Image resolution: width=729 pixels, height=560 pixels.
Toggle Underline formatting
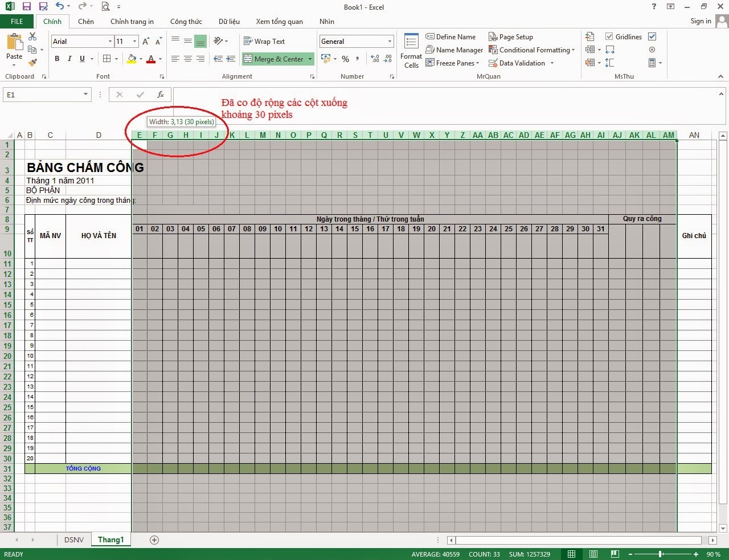coord(82,59)
